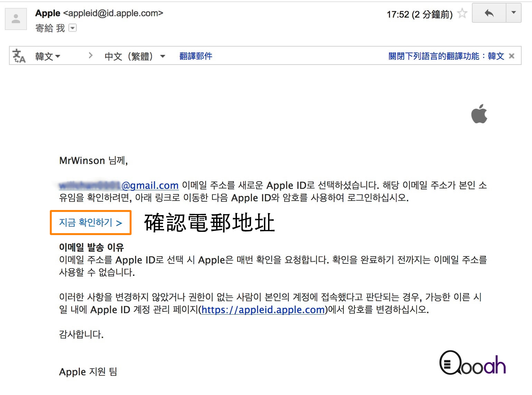Open the 中文（繁體） target language dropdown

tap(135, 56)
